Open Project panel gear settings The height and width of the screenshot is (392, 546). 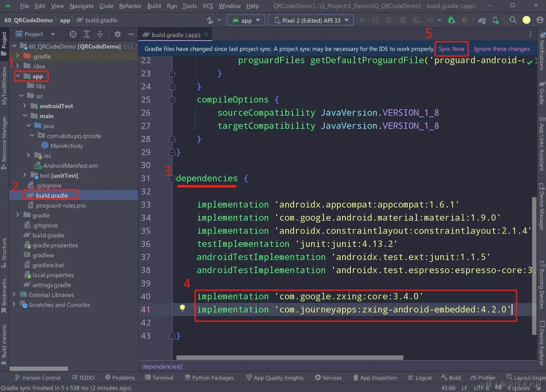click(x=118, y=34)
